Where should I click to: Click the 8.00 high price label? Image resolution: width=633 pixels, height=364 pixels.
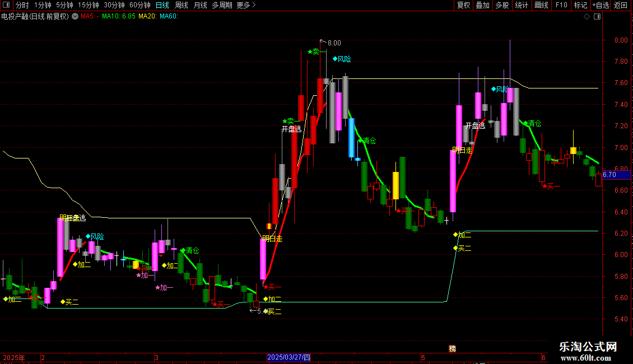coord(334,43)
